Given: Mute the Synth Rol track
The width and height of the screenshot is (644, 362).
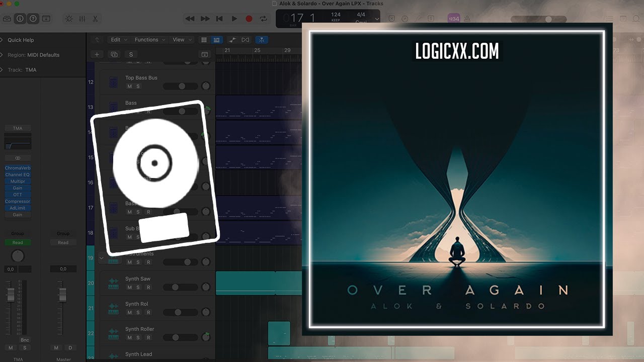Looking at the screenshot, I should (129, 312).
